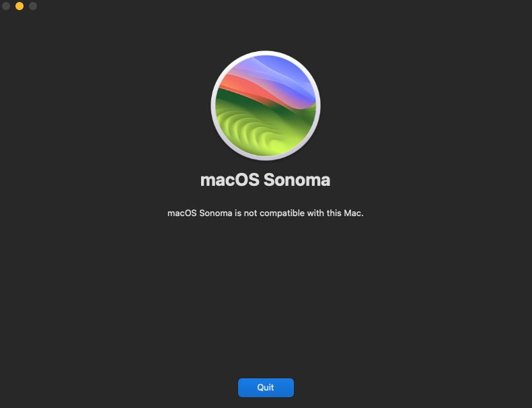Click the purple wave in the logo
Viewport: 532px width, 408px height.
(258, 73)
